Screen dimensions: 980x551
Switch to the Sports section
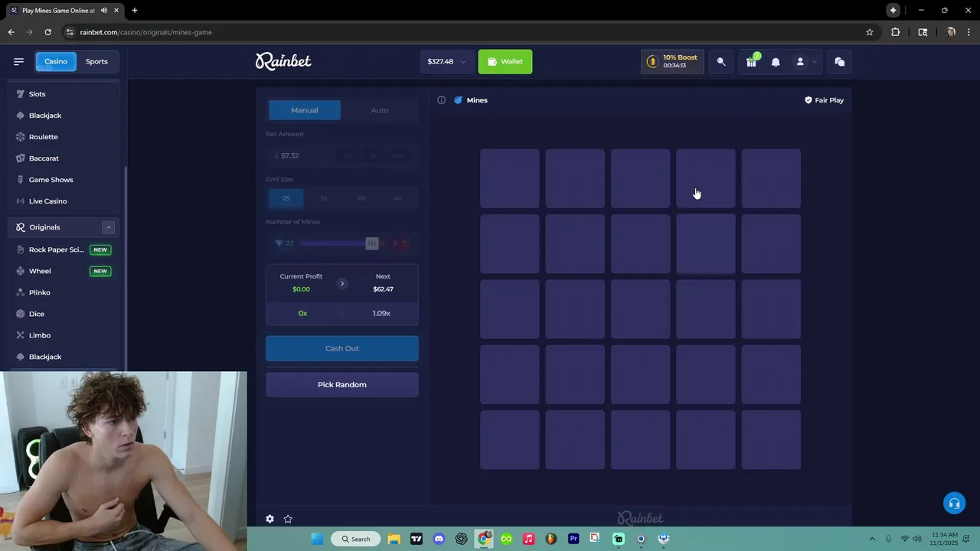(x=96, y=61)
